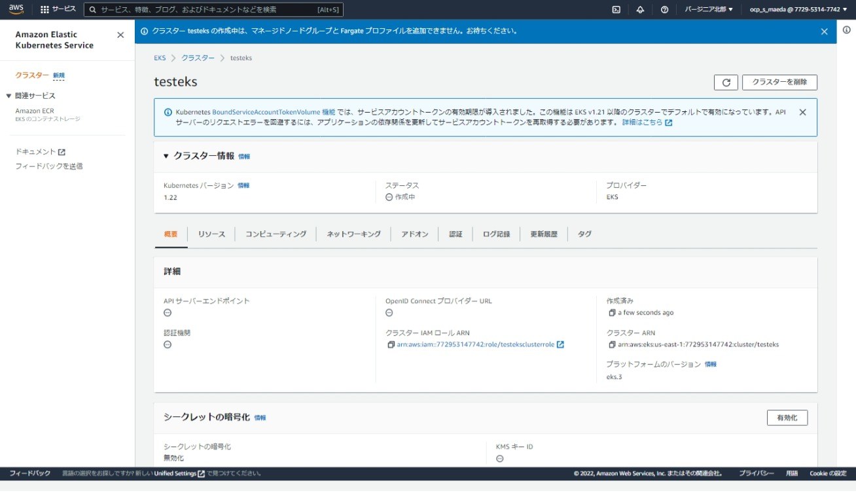Open the サービス grid menu
The width and height of the screenshot is (856, 504).
click(x=58, y=9)
